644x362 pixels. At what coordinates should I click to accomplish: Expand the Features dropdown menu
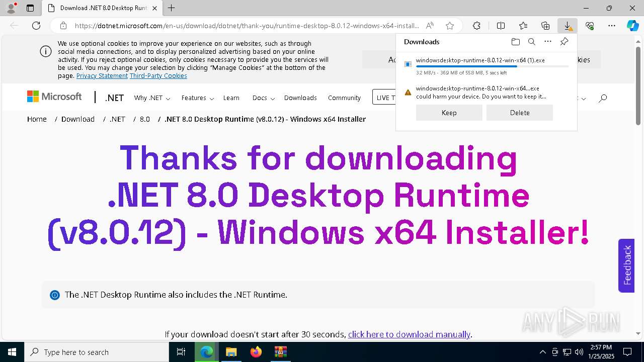198,98
